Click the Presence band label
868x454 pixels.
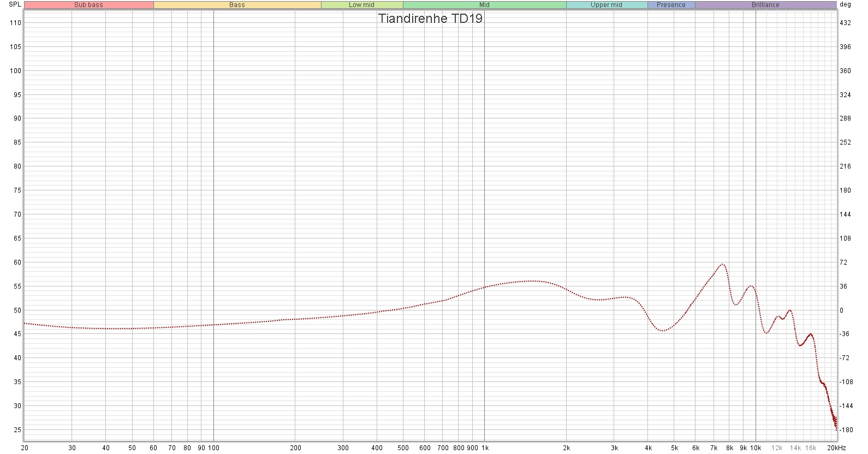(671, 5)
